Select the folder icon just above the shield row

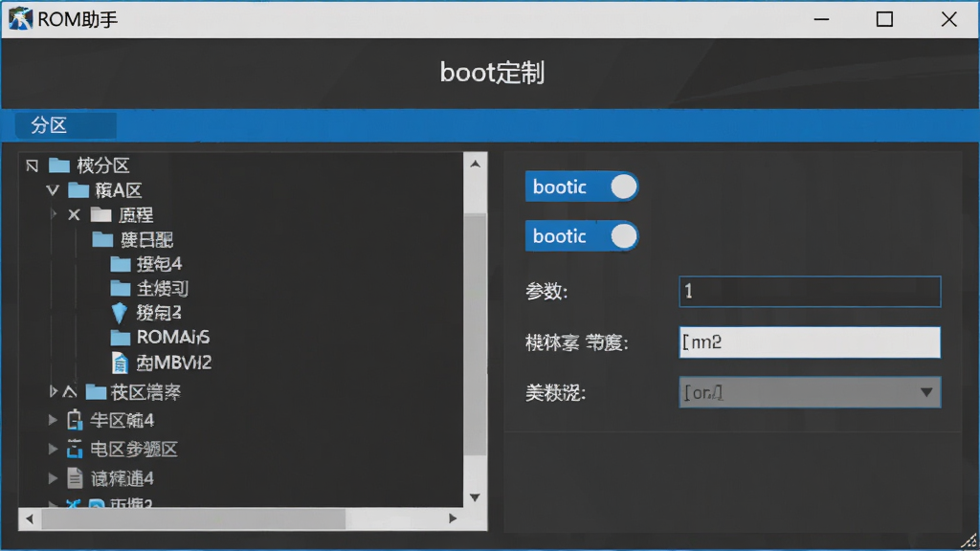(x=121, y=288)
